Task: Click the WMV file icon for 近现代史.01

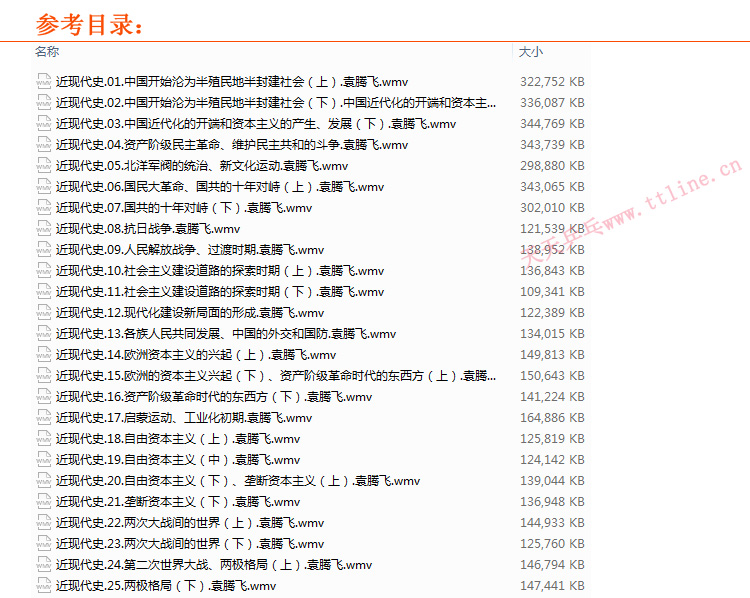Action: [42, 82]
